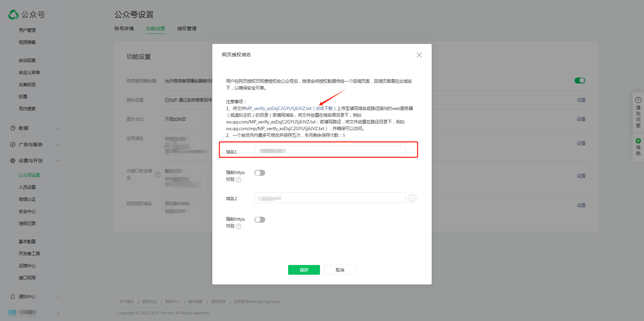Open 用户管理 in the sidebar
644x321 pixels.
click(x=27, y=30)
